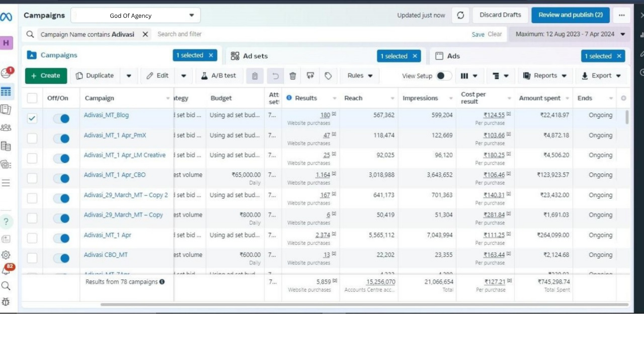Click the tag label icon in toolbar
This screenshot has width=644, height=362.
pyautogui.click(x=328, y=76)
